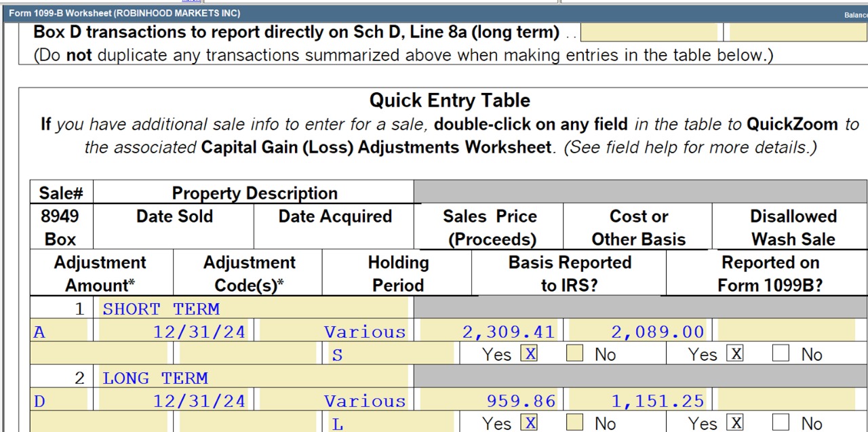Click empty Disallowed Wash Sale field for sale 1
The image size is (868, 432).
(787, 332)
